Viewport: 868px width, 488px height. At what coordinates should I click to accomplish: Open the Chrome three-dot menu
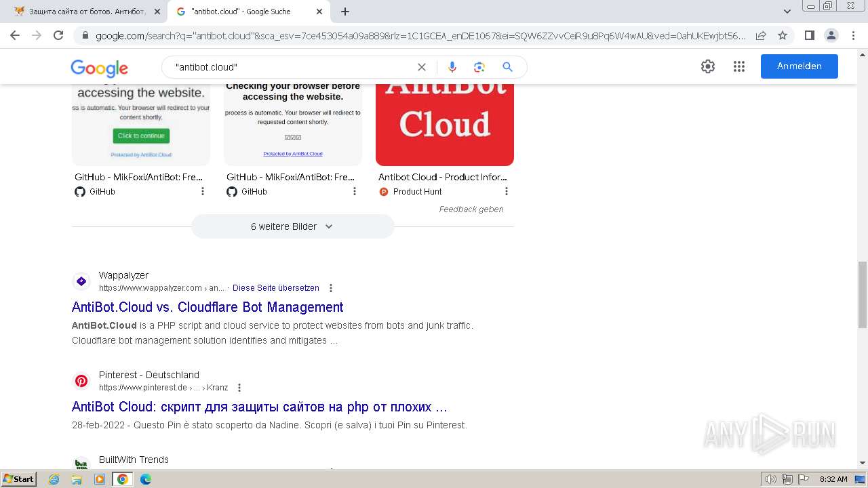pos(853,35)
